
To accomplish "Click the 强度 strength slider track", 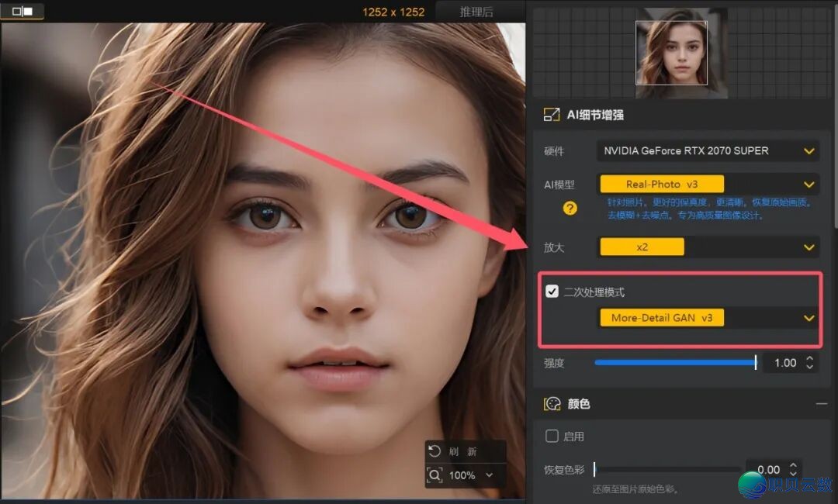I will coord(674,362).
